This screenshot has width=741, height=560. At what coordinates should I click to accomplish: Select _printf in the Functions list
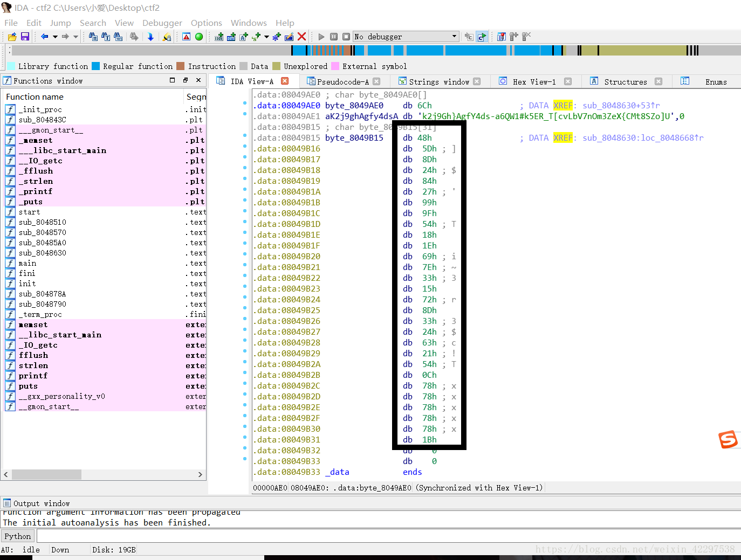[36, 191]
